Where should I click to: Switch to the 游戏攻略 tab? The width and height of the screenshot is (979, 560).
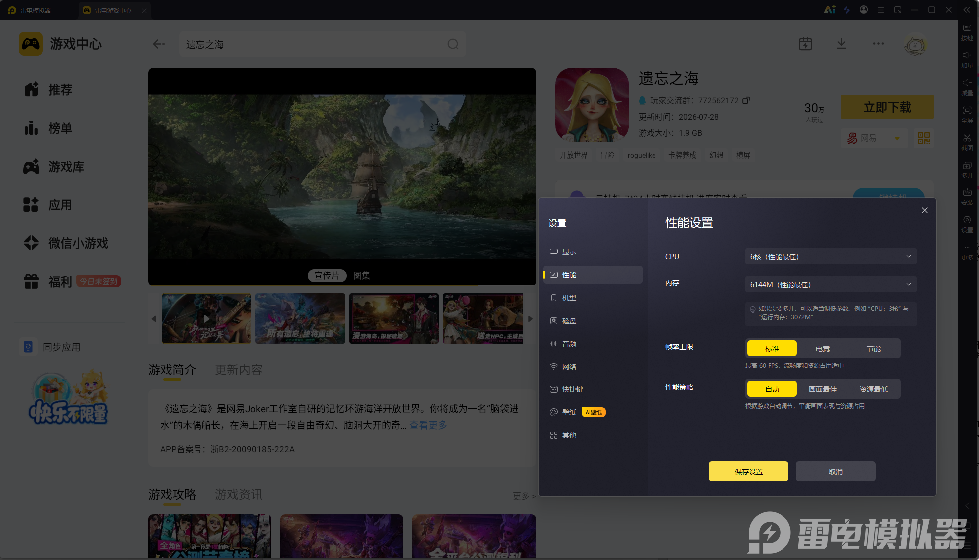[x=172, y=494]
